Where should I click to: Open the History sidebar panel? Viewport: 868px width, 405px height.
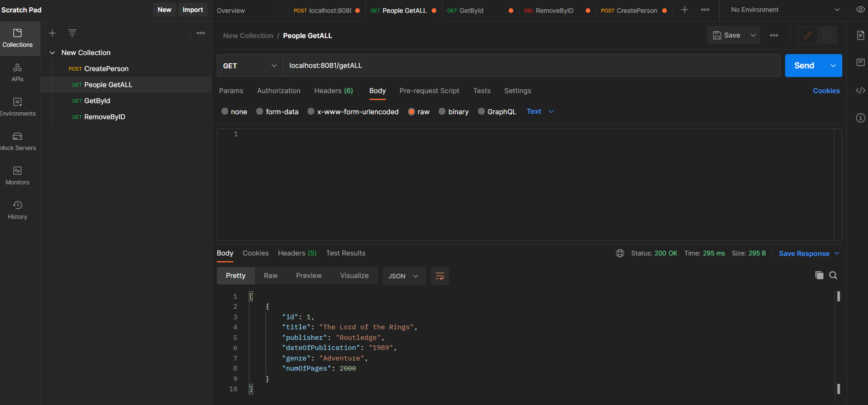(17, 211)
